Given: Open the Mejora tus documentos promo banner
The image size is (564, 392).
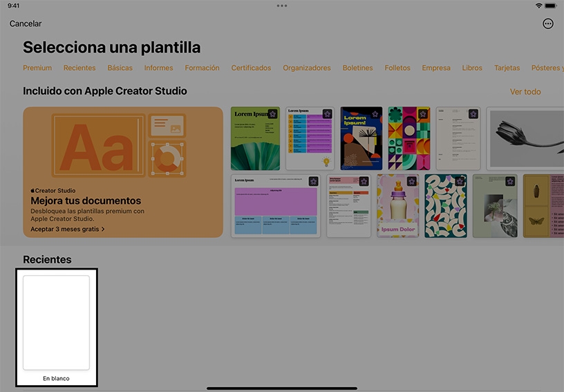Looking at the screenshot, I should click(123, 172).
